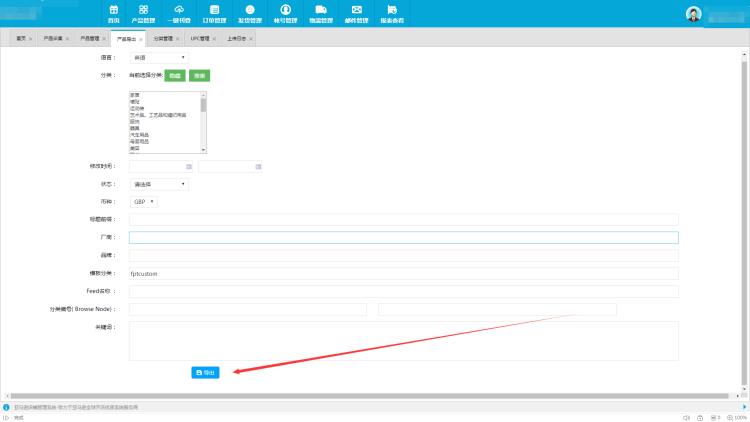Select 艺术品、工艺品 category in the list box

[x=158, y=115]
